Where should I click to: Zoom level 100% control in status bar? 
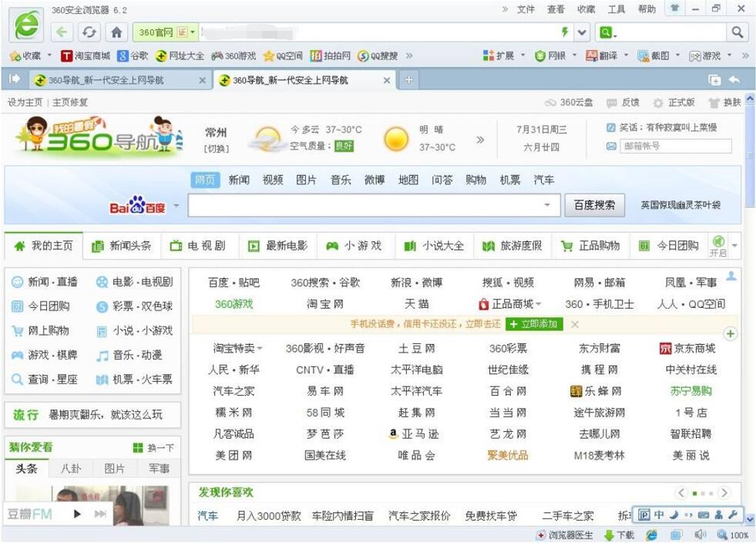[x=733, y=535]
